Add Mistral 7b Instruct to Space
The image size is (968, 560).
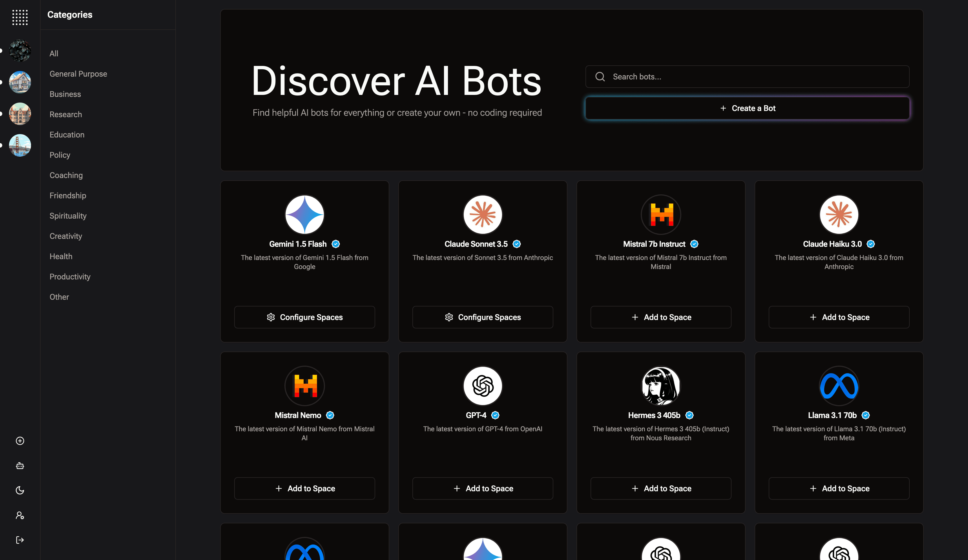tap(661, 317)
